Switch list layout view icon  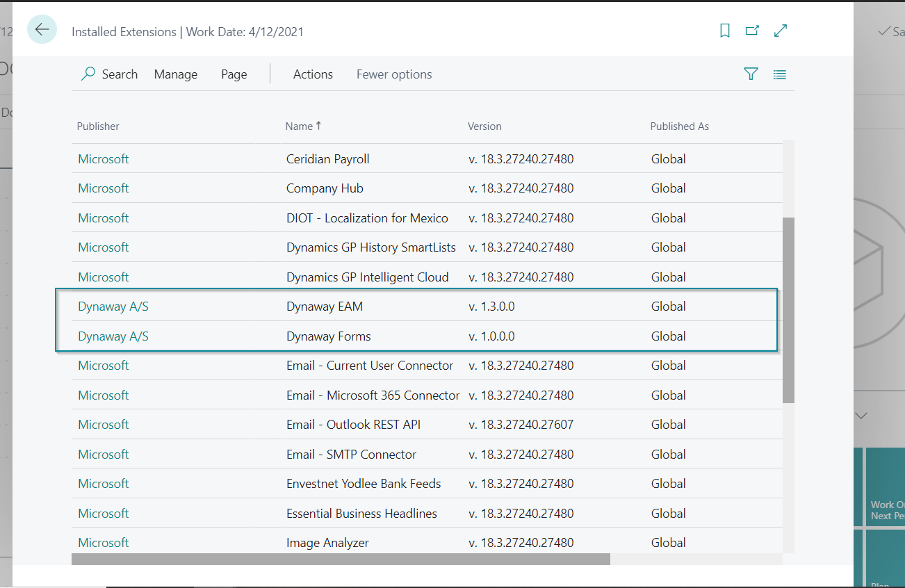click(x=779, y=74)
